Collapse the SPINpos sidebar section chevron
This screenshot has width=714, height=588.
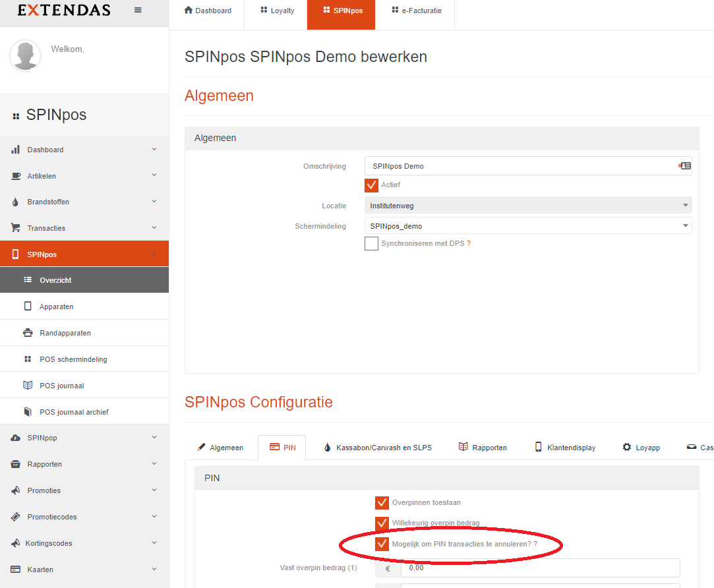click(x=154, y=254)
